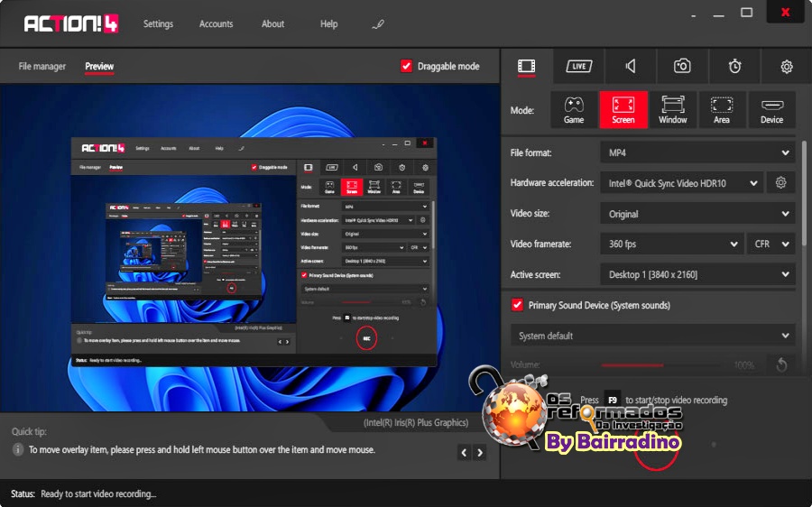Open the Video framerate 360 fps dropdown
Image resolution: width=812 pixels, height=507 pixels.
pos(671,244)
